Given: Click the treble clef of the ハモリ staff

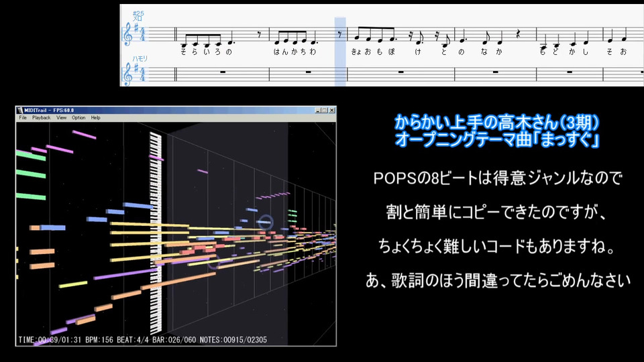Looking at the screenshot, I should click(x=127, y=74).
